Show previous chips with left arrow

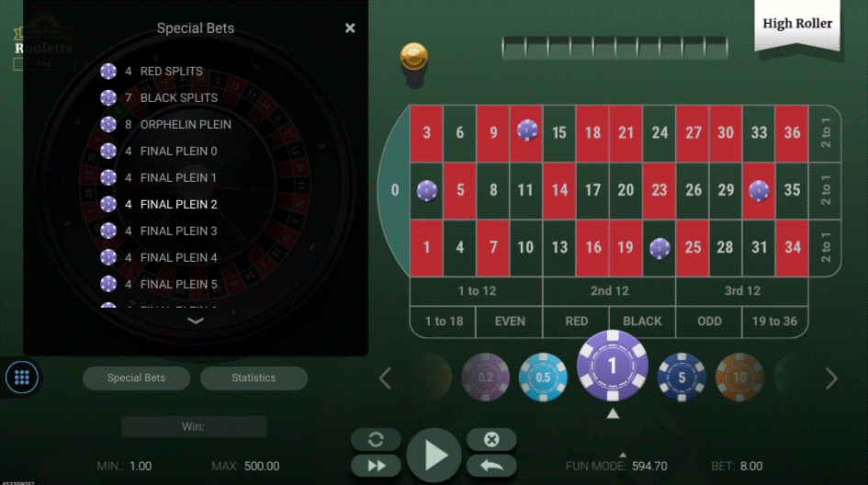(x=385, y=378)
